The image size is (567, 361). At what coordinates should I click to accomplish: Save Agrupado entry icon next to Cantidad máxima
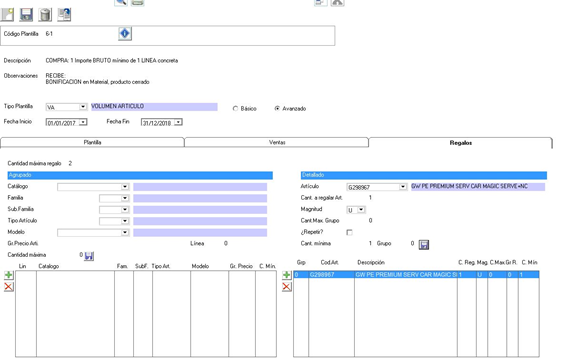coord(89,256)
